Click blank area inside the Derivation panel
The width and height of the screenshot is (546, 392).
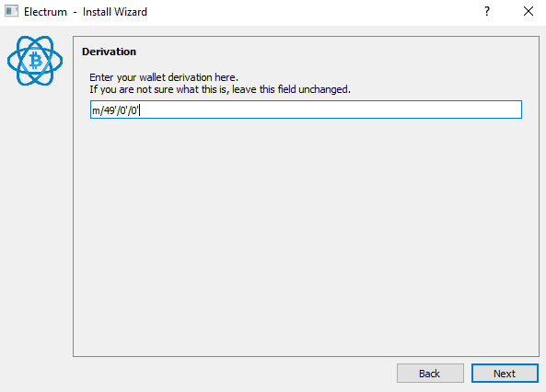[x=306, y=236]
